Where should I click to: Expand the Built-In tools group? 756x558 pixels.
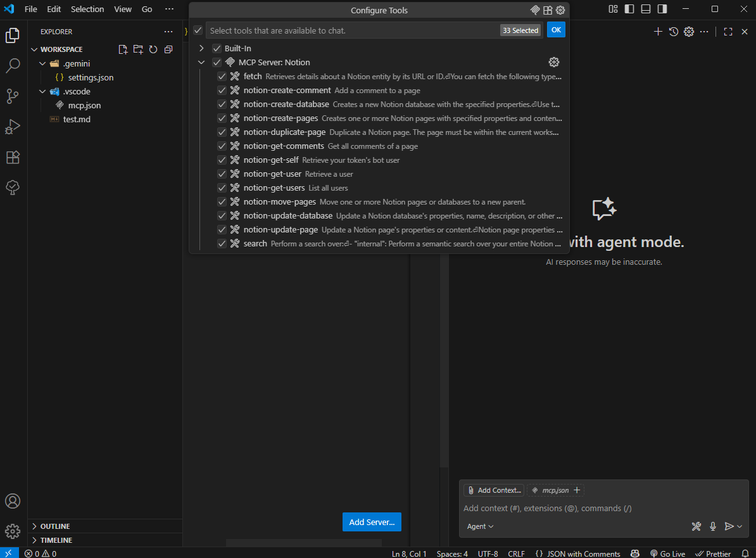point(201,48)
